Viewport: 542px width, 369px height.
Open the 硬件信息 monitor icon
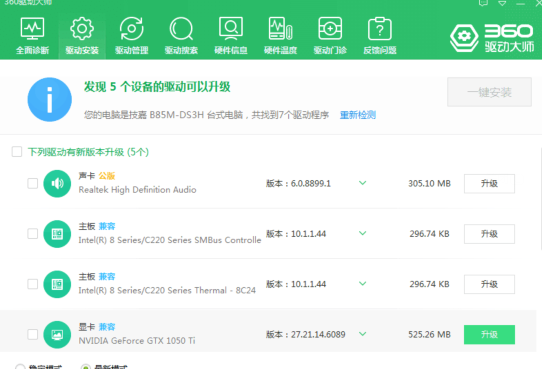click(x=231, y=28)
